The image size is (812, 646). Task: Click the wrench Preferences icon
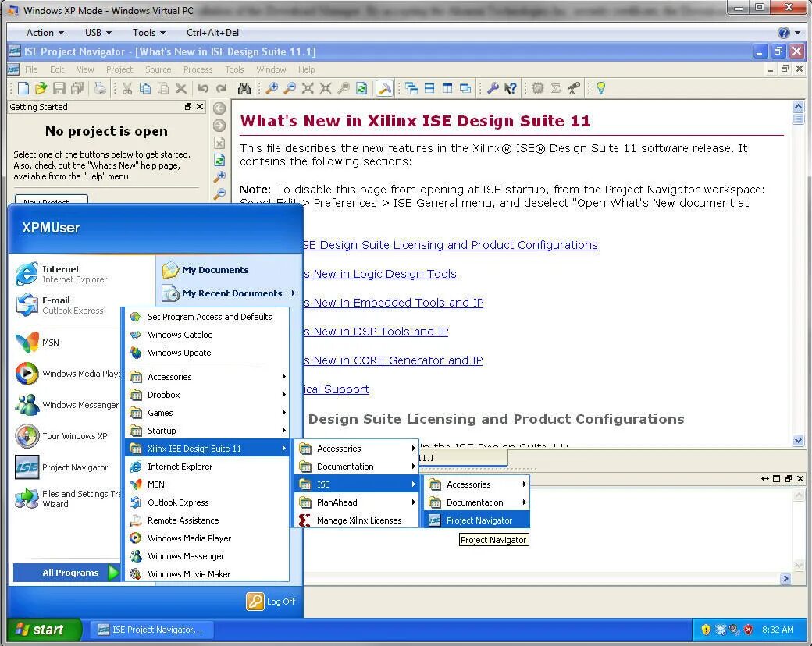coord(493,88)
